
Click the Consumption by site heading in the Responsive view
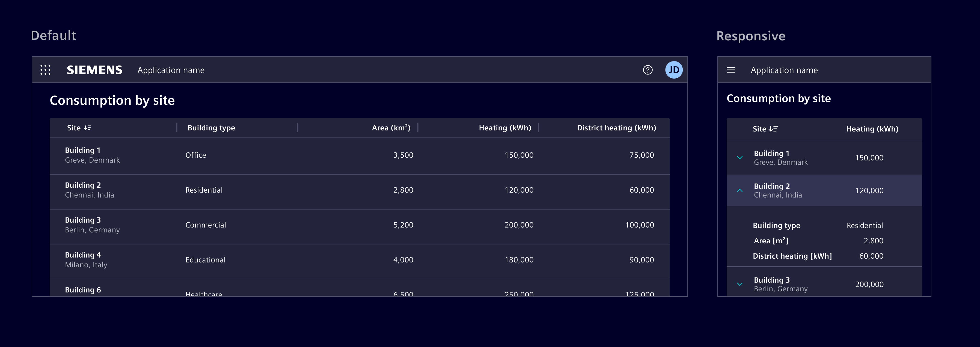(x=778, y=98)
